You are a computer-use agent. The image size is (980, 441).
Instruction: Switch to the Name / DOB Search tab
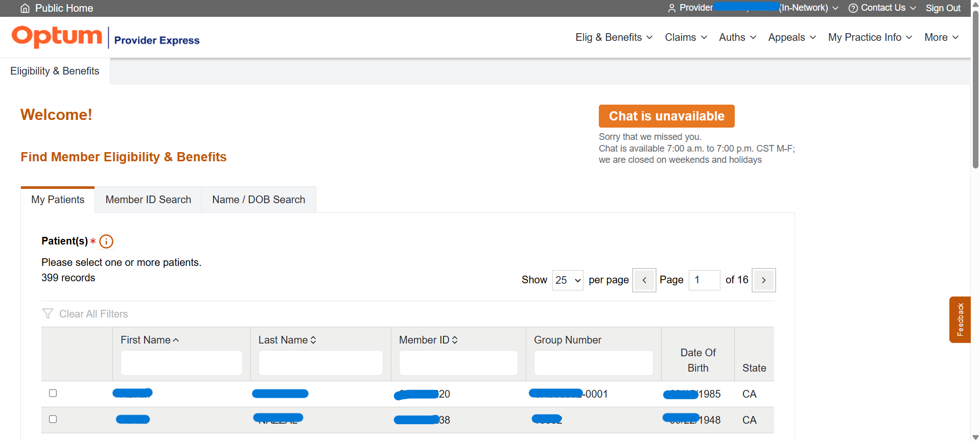coord(259,200)
